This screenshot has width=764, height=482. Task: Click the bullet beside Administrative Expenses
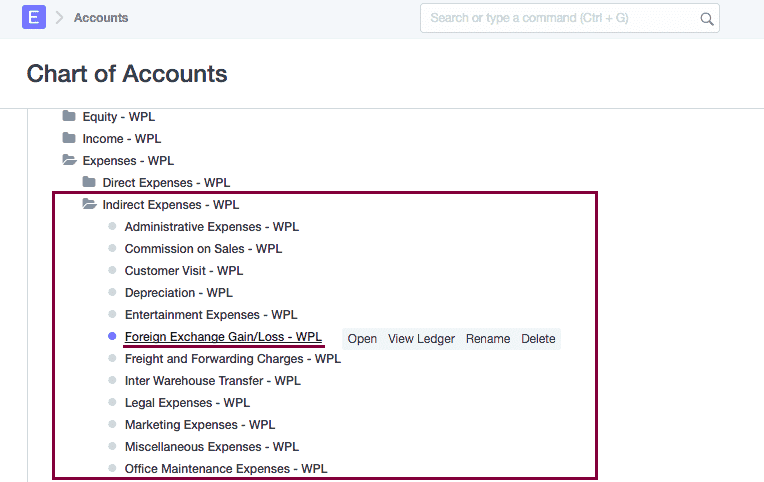(x=113, y=227)
